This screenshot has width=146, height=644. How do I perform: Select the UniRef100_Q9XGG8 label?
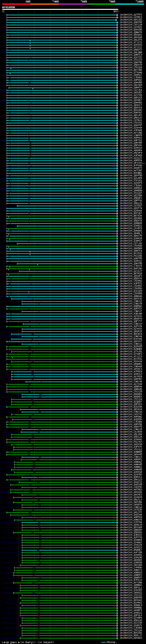click(x=131, y=37)
